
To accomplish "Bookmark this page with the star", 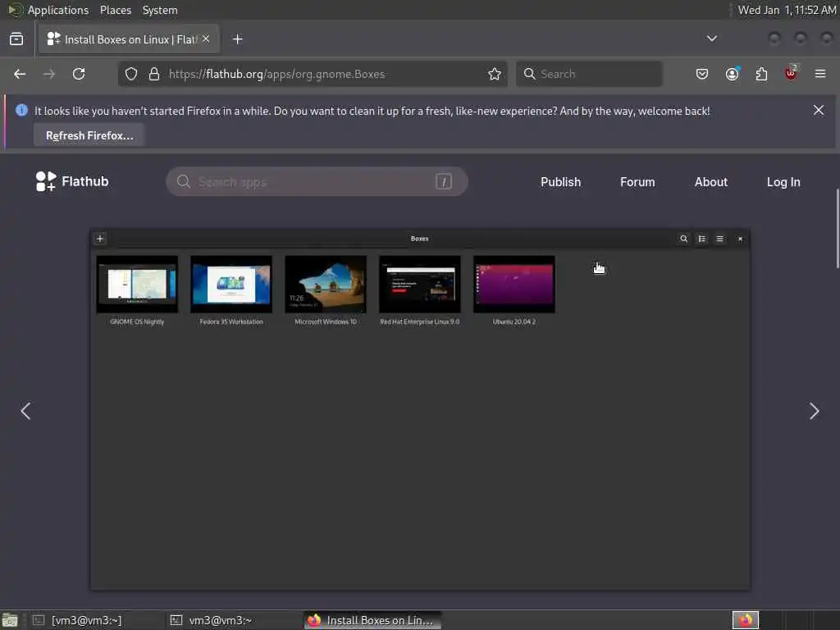I will pyautogui.click(x=495, y=74).
